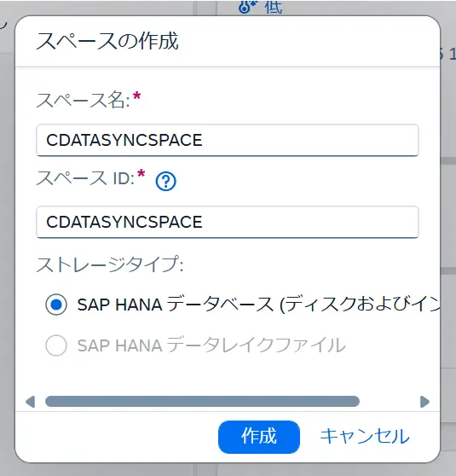
Task: Click the Space ID input field
Action: coord(228,222)
